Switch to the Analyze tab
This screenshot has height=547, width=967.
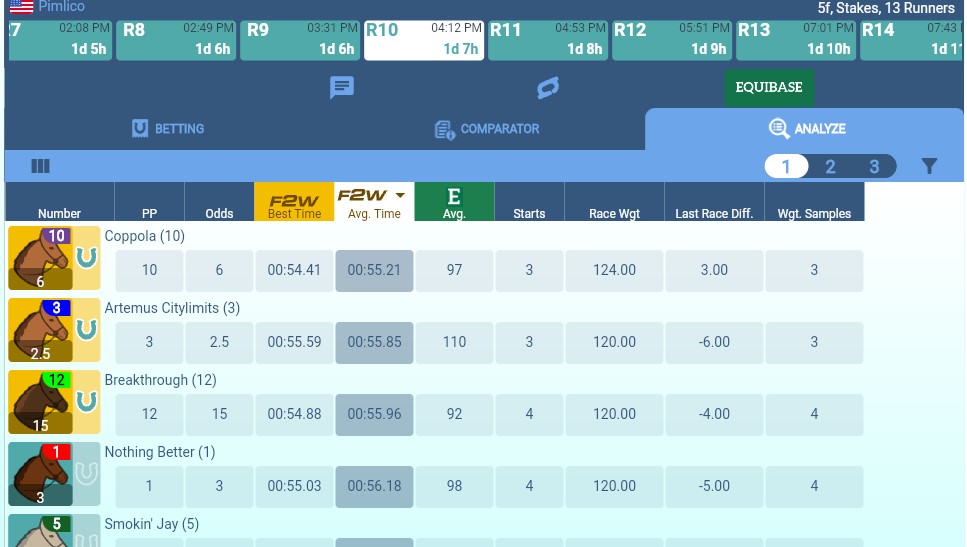807,129
